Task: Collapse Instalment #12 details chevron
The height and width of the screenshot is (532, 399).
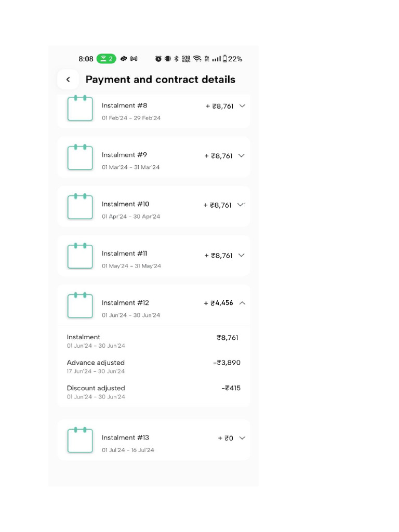Action: (x=242, y=303)
